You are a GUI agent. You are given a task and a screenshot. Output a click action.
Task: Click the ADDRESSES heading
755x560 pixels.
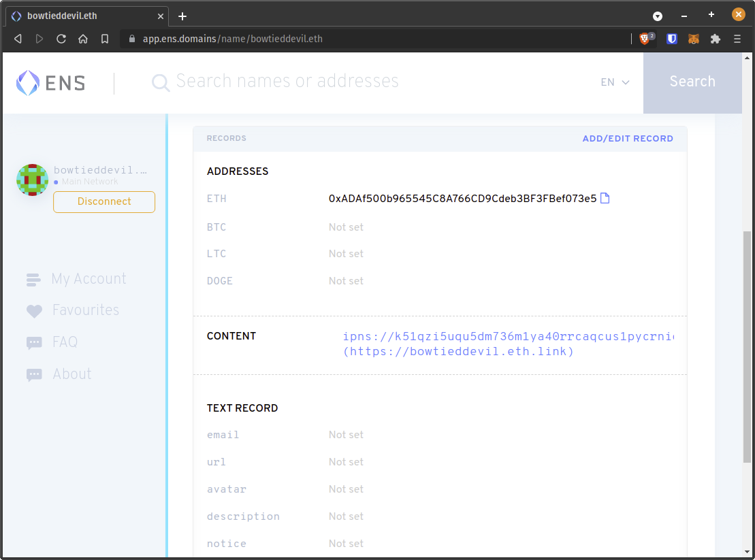tap(238, 171)
